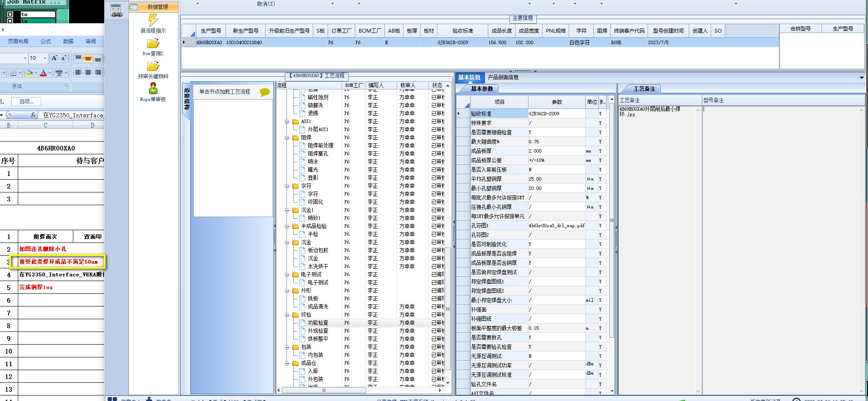The width and height of the screenshot is (868, 401).
Task: Collapse the 字符 folder tree node
Action: click(287, 186)
